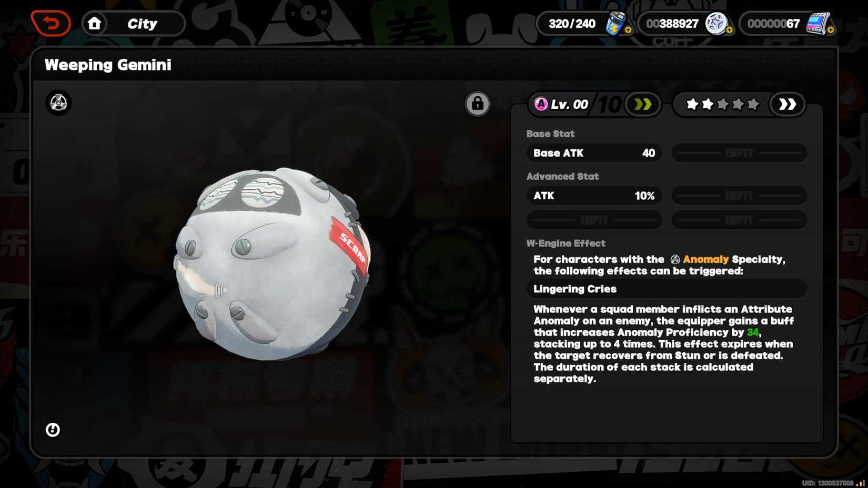Click the red back arrow button
The image size is (868, 488).
click(x=51, y=23)
